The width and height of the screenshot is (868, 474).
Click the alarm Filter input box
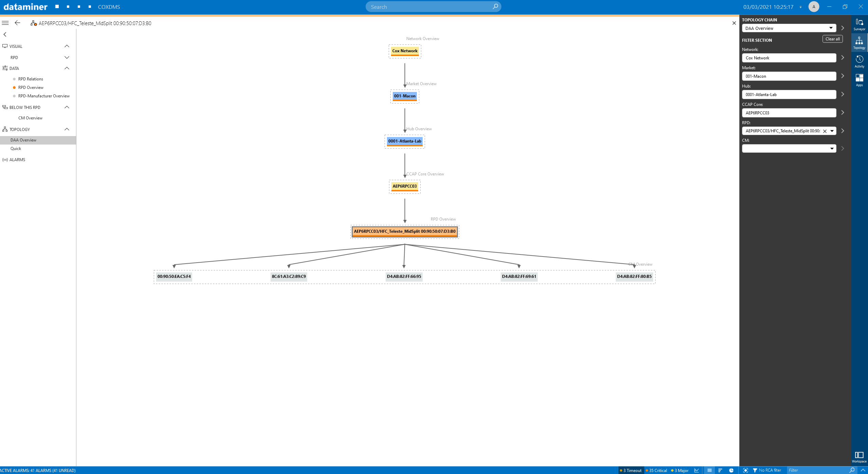(x=817, y=470)
